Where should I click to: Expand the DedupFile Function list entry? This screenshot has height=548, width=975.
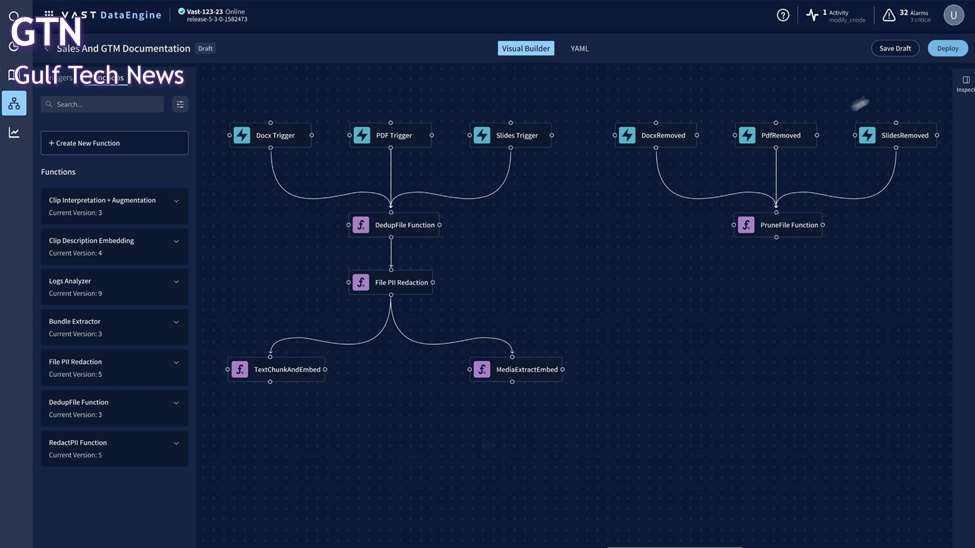[176, 403]
